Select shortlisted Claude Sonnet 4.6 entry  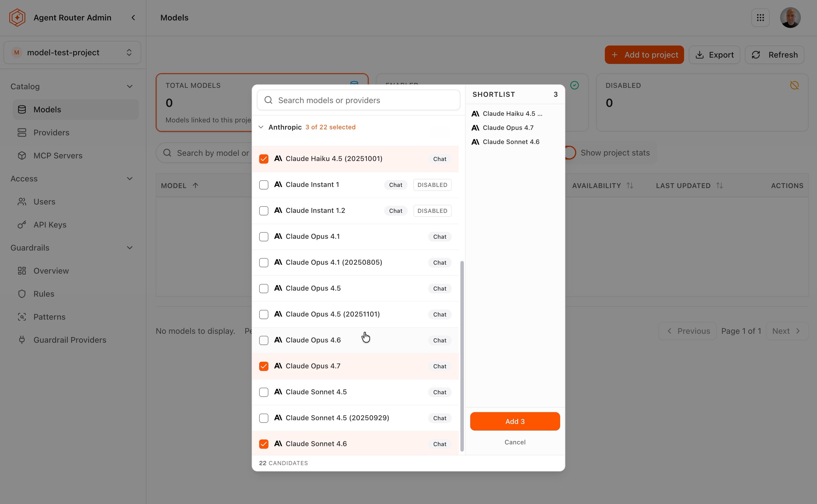pos(515,142)
